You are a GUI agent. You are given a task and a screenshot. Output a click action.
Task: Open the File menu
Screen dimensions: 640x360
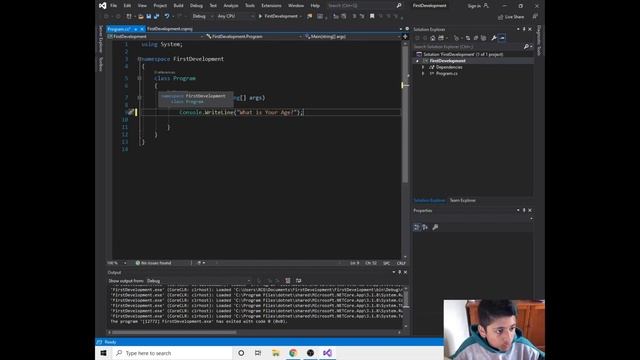pyautogui.click(x=113, y=6)
